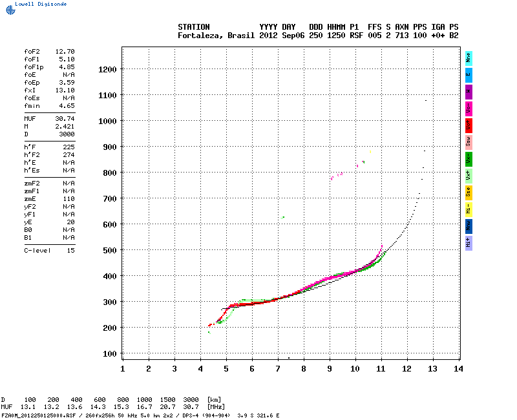Screen dimensions: 517x420
Task: Click the MUF table value 13.1
Action: 28,407
